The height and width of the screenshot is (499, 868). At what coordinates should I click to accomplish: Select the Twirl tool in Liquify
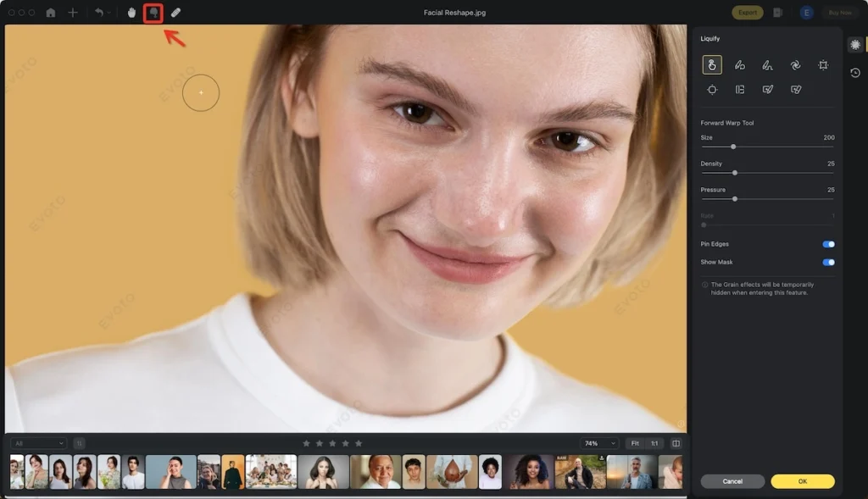pyautogui.click(x=795, y=65)
